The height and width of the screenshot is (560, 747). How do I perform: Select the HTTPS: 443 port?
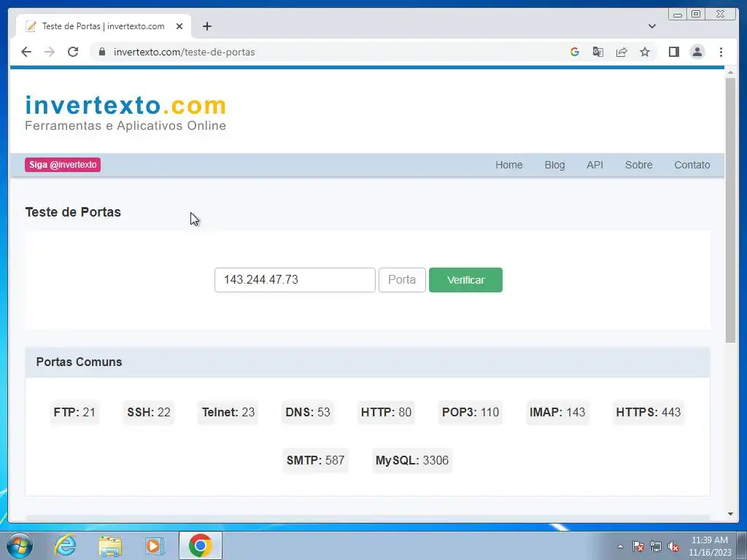[649, 413]
